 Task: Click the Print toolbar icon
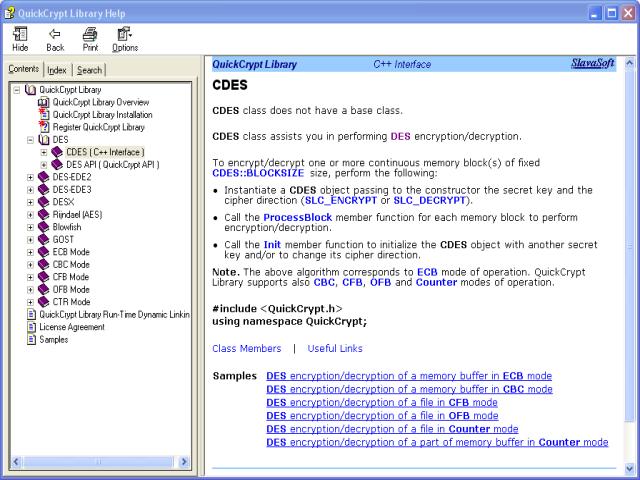(90, 34)
